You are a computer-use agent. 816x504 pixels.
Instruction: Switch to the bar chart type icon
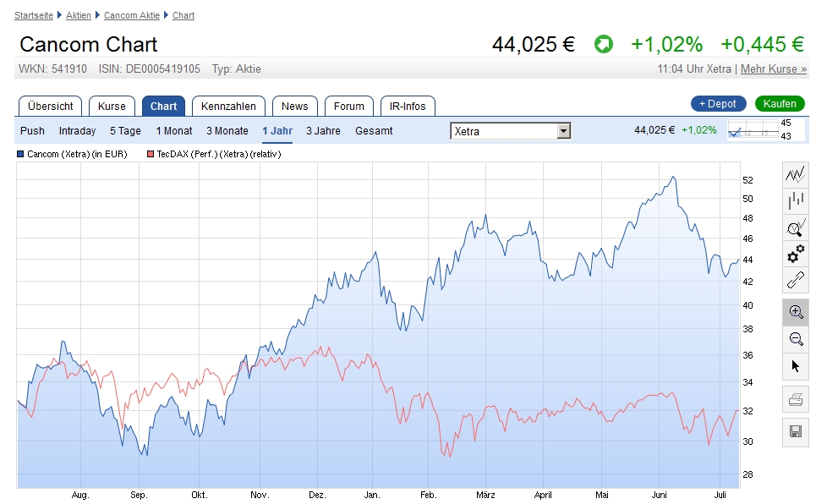pyautogui.click(x=795, y=201)
